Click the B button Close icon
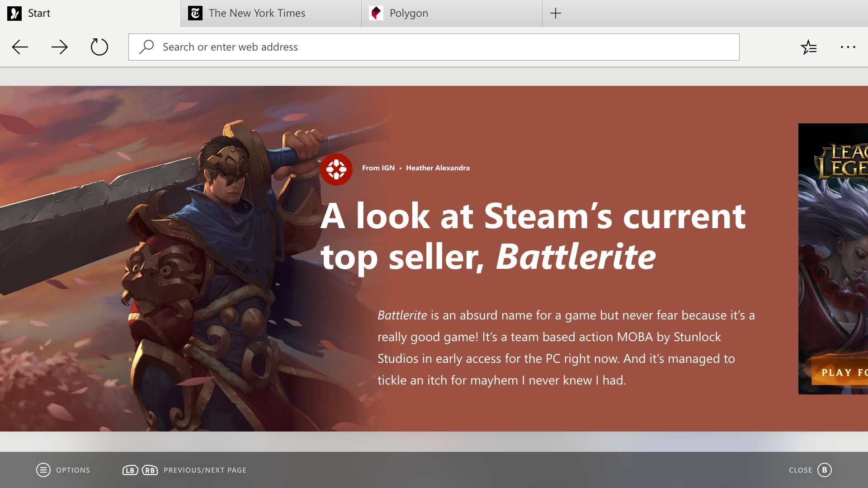 (x=825, y=470)
